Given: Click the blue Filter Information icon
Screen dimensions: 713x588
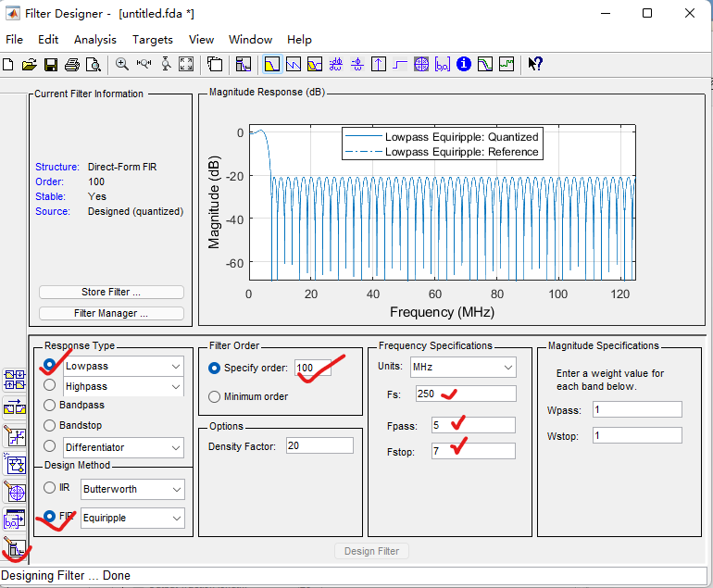Looking at the screenshot, I should tap(464, 65).
